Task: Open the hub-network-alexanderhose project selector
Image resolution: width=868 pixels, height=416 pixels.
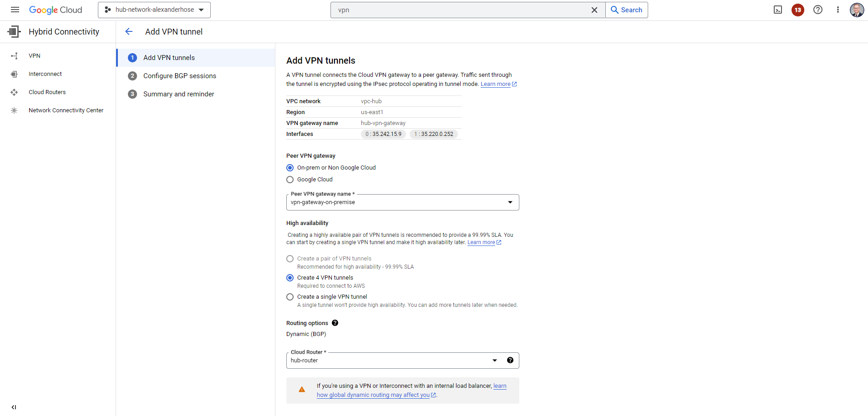Action: 154,10
